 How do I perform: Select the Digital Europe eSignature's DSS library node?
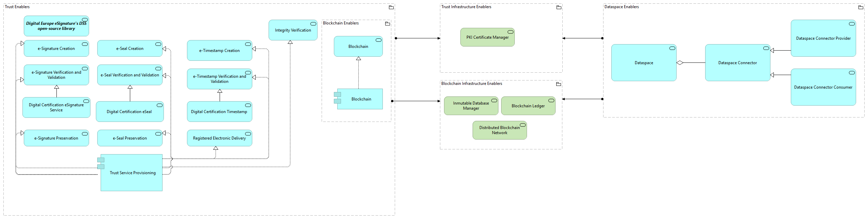[x=56, y=26]
